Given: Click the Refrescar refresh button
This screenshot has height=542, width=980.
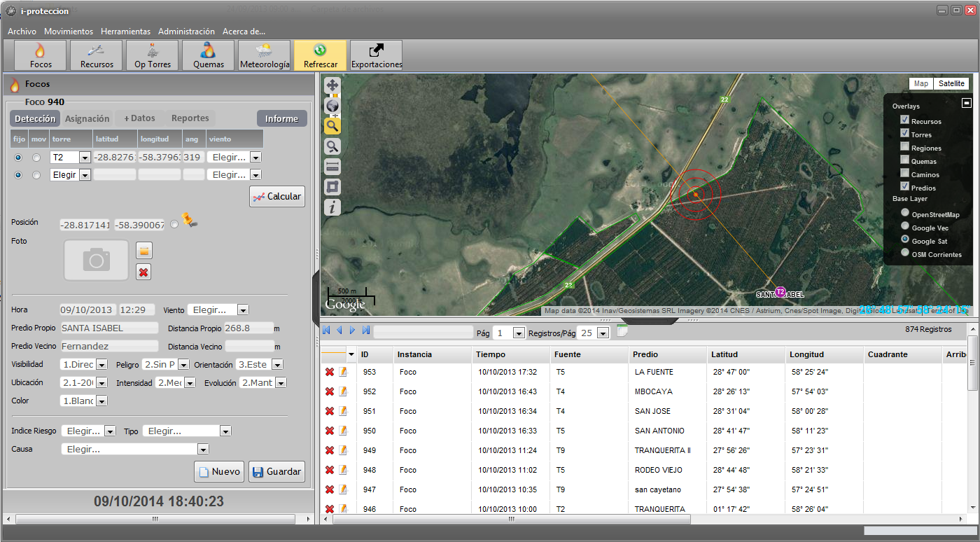Looking at the screenshot, I should point(320,55).
